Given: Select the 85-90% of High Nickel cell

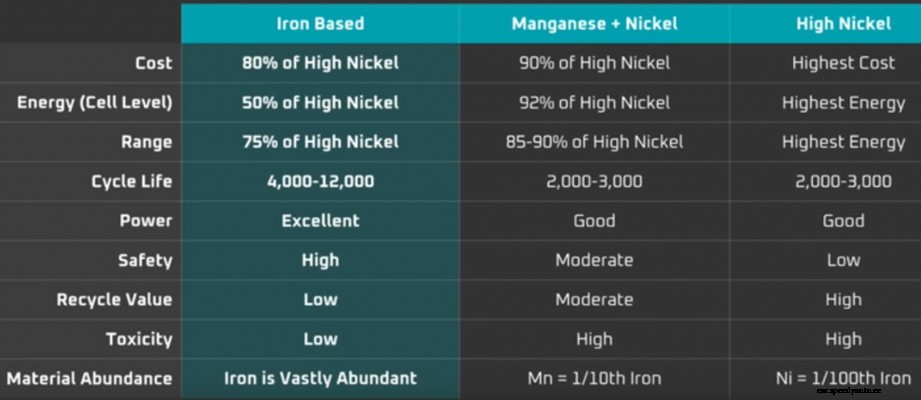Looking at the screenshot, I should pyautogui.click(x=594, y=142).
